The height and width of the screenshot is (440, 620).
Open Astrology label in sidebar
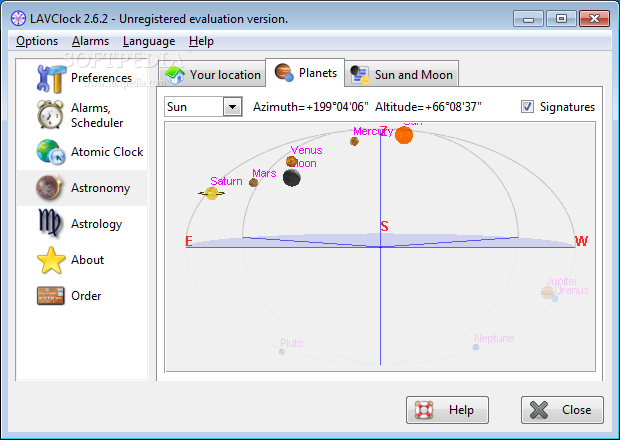point(96,224)
